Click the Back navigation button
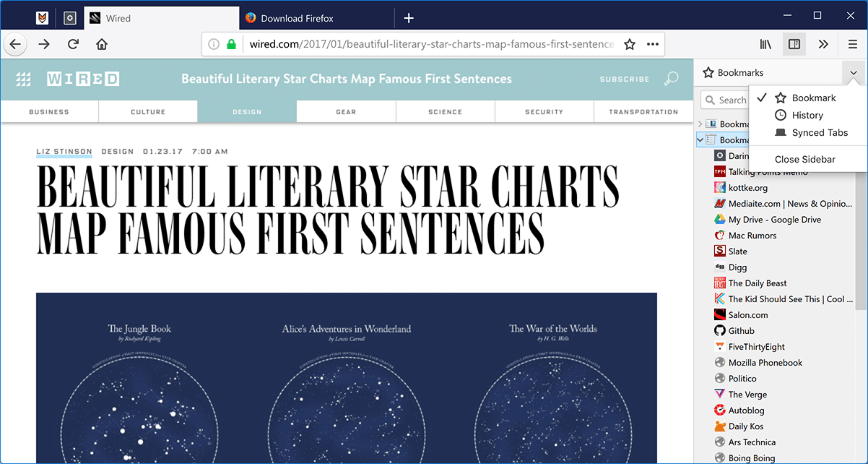This screenshot has height=464, width=868. [x=15, y=44]
